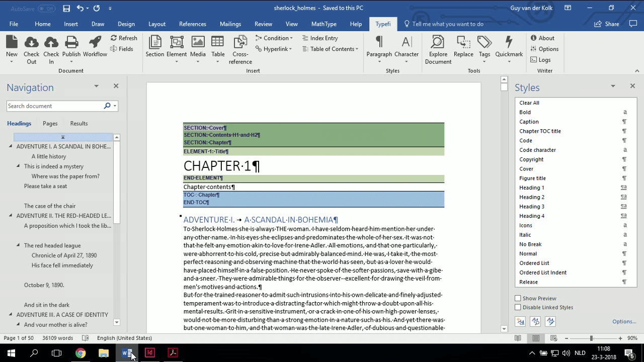Click the zoom in plus button
Viewport: 644px width, 362px height.
pos(620,338)
